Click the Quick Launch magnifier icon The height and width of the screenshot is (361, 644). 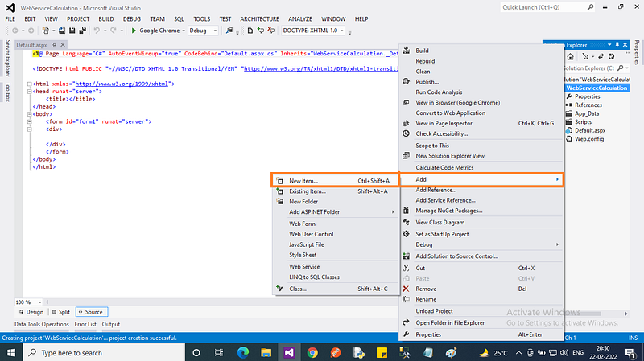pyautogui.click(x=590, y=7)
